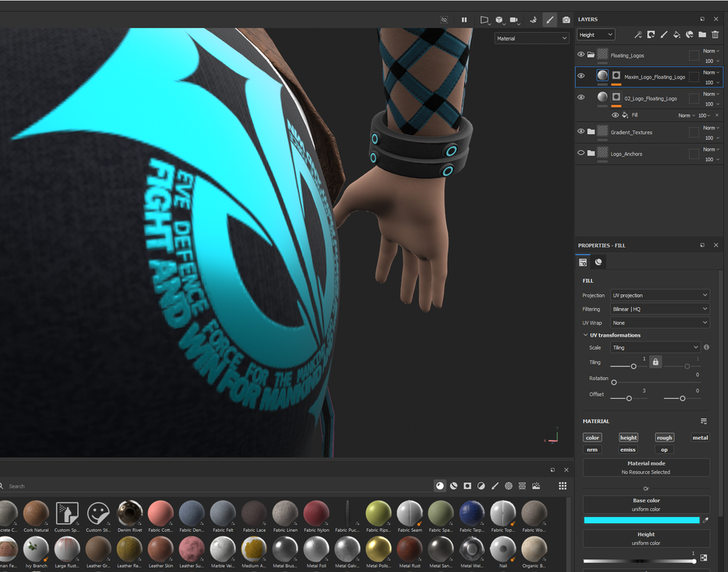Hide the Floating_Logos folder layer
Viewport: 728px width, 572px height.
pyautogui.click(x=580, y=55)
